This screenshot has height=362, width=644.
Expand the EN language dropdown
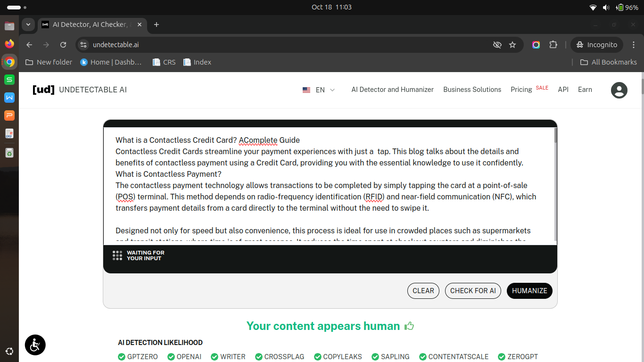[320, 90]
